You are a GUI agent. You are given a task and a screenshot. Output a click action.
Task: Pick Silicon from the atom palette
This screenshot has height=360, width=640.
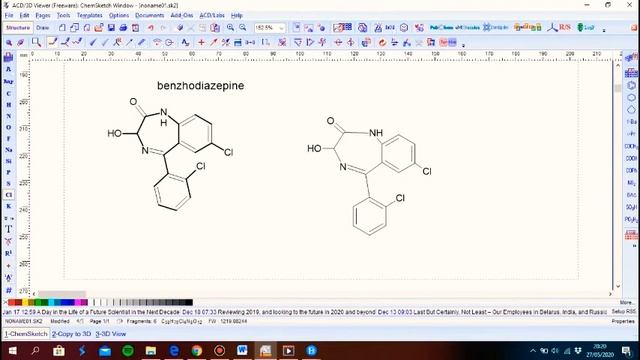tap(9, 161)
